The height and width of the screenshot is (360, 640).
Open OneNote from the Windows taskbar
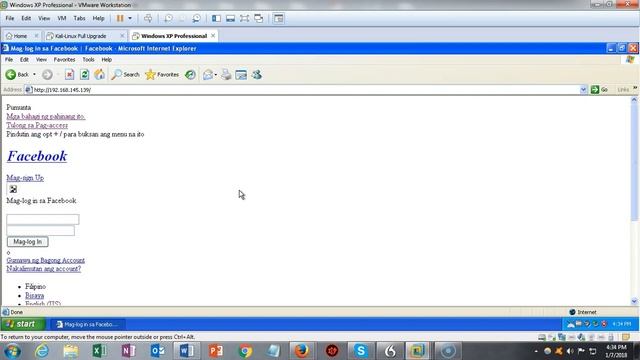point(128,351)
